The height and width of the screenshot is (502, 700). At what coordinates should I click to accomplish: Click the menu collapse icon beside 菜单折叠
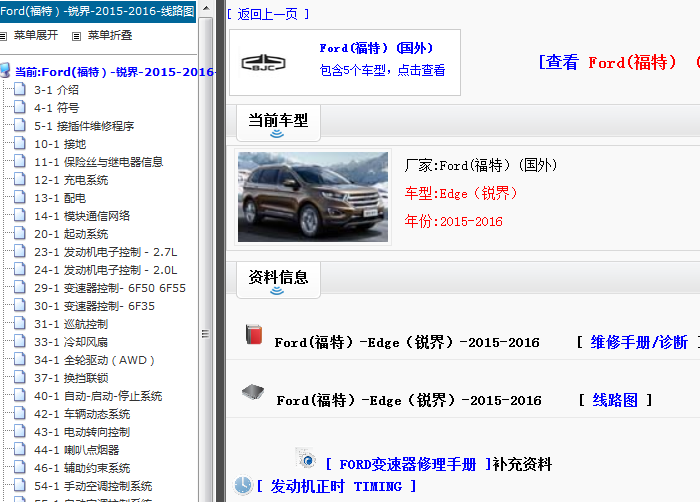[77, 36]
